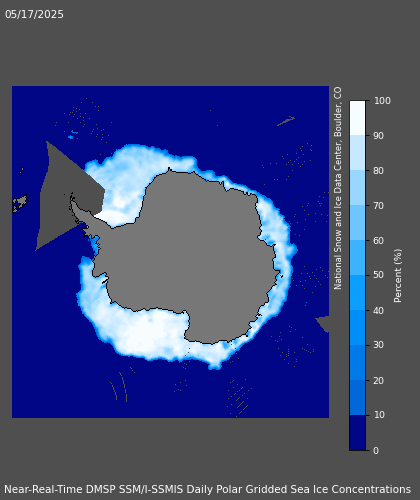Image resolution: width=420 pixels, height=500 pixels.
Task: Click the white 90-100 percent color band
Action: 357,118
